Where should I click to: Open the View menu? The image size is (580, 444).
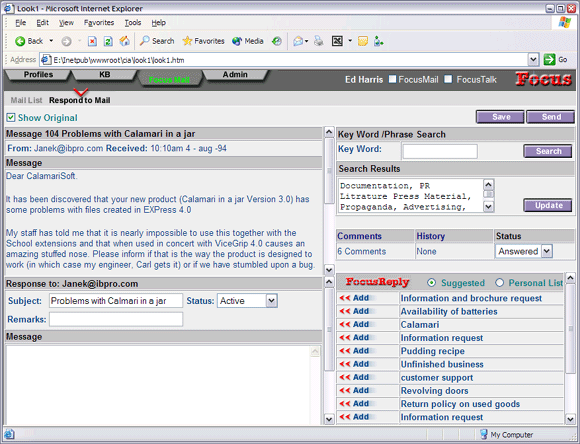point(66,23)
